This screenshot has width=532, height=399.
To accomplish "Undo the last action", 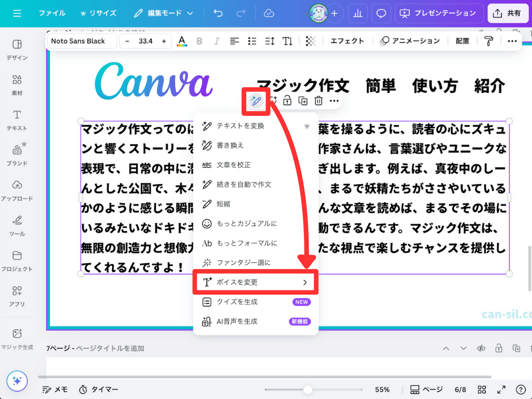I will coord(218,13).
